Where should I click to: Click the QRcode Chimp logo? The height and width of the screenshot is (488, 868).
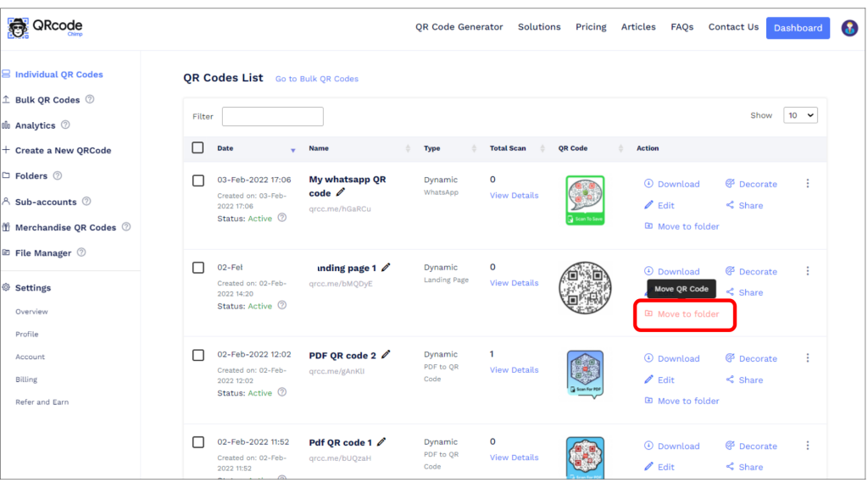44,26
